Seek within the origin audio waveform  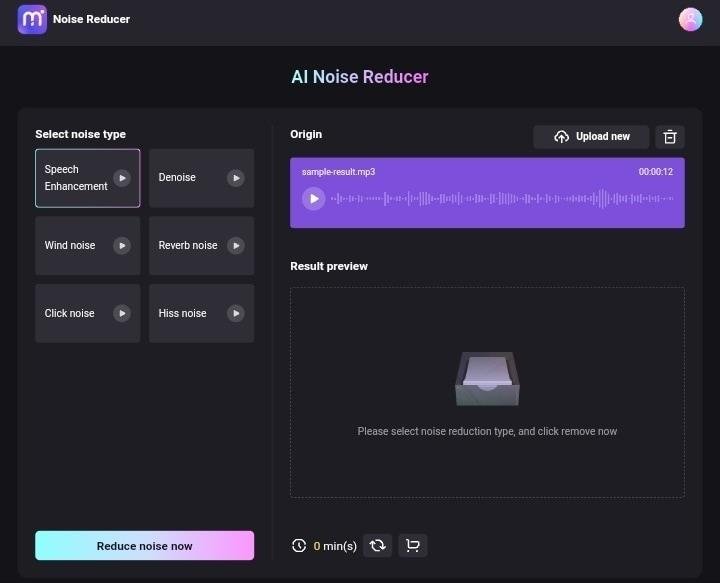click(x=502, y=199)
